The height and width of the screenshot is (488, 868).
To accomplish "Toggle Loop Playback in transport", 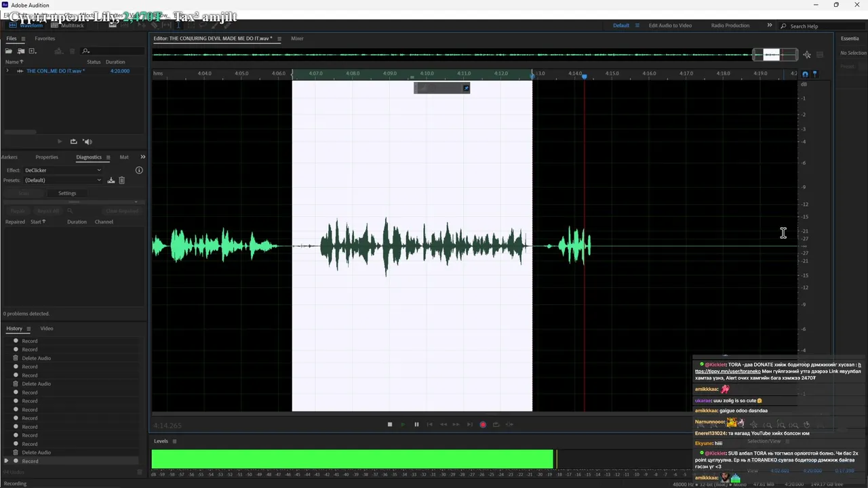I will pyautogui.click(x=496, y=425).
